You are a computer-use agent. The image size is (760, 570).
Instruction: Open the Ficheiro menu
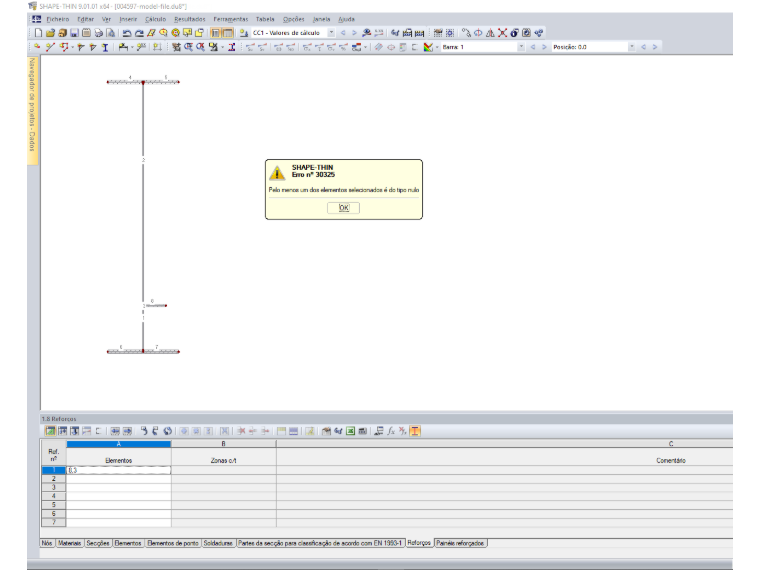point(58,19)
